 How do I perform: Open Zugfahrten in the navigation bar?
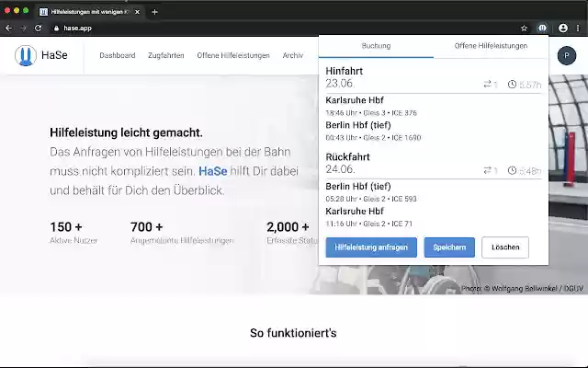[166, 55]
